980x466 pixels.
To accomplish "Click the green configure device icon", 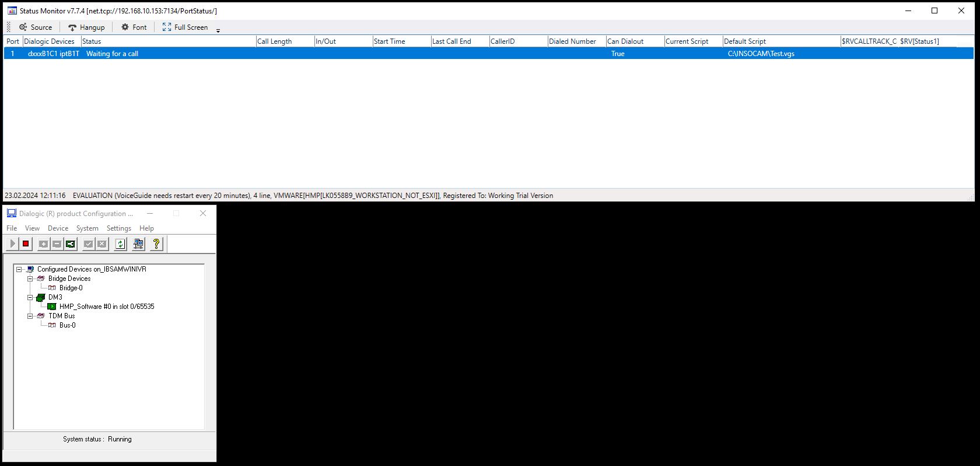I will pyautogui.click(x=71, y=244).
